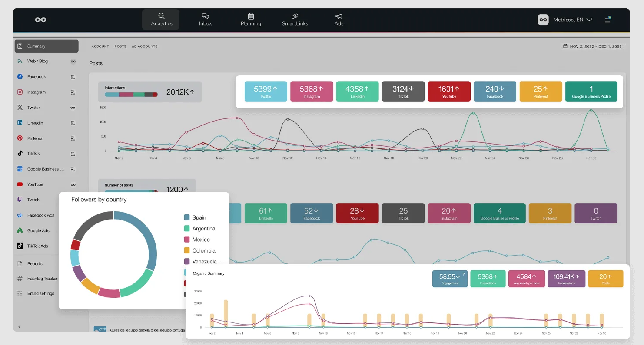Screen dimensions: 644x345
Task: Open the Analytics tab
Action: (162, 20)
